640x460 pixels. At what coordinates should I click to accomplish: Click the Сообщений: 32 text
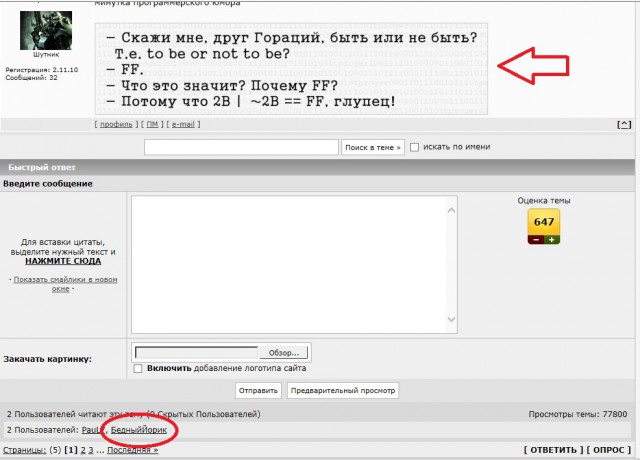[x=31, y=78]
